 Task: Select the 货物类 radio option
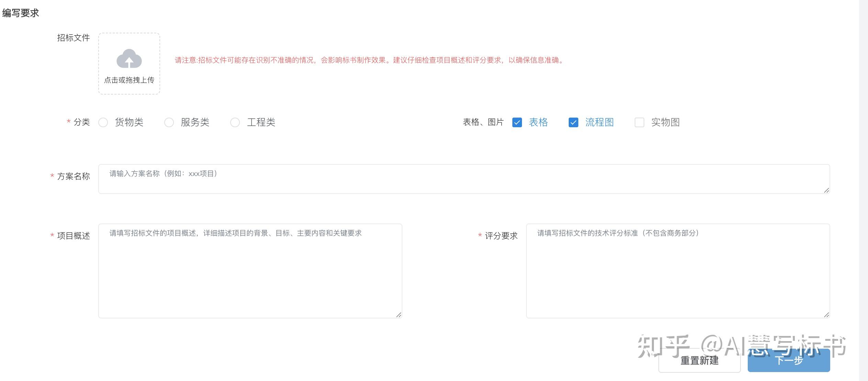[103, 122]
